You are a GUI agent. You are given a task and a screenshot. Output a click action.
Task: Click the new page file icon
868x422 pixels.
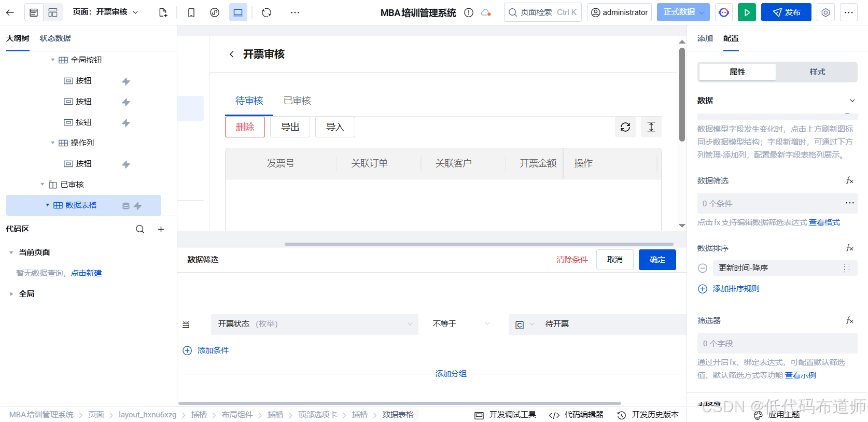[163, 12]
